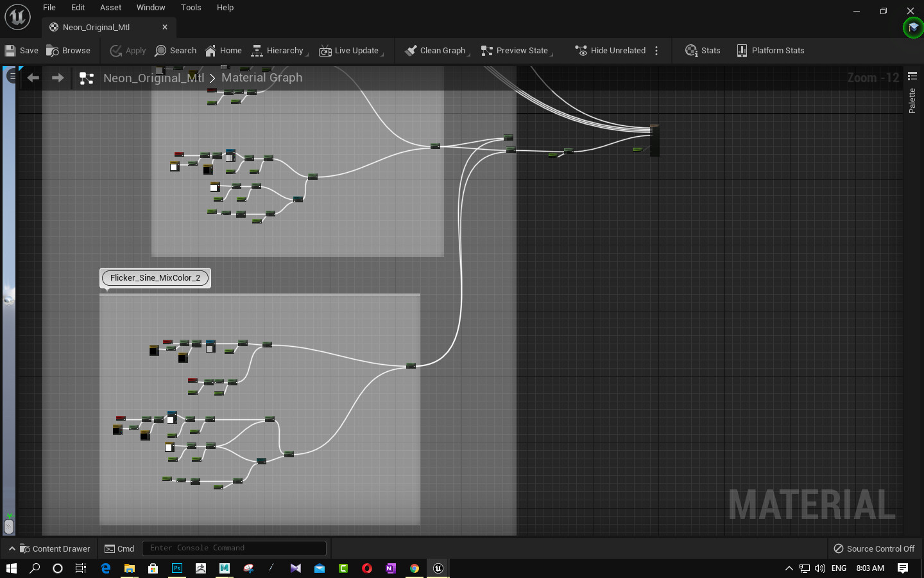Screen dimensions: 924x578
Task: Jump to Home node
Action: (224, 51)
